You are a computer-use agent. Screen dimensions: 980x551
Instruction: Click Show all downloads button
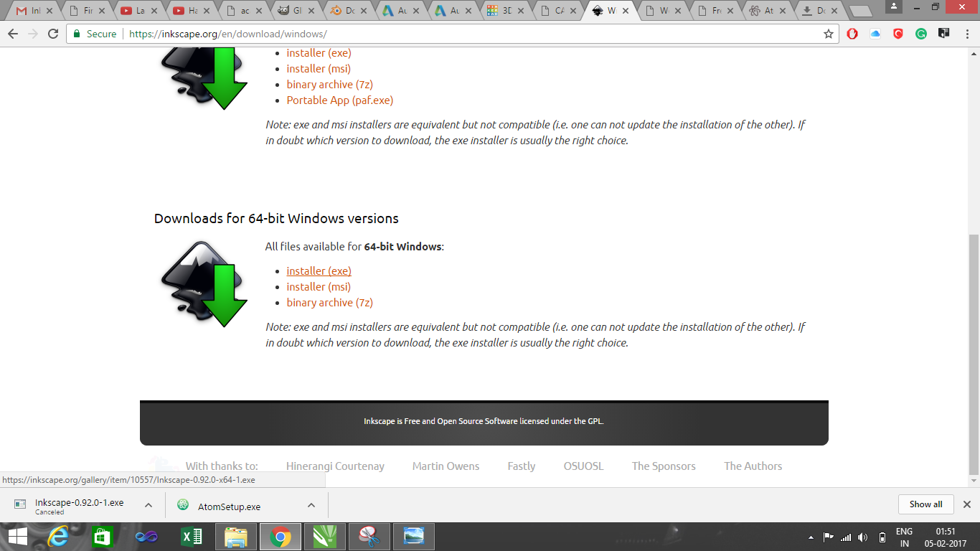pos(925,504)
